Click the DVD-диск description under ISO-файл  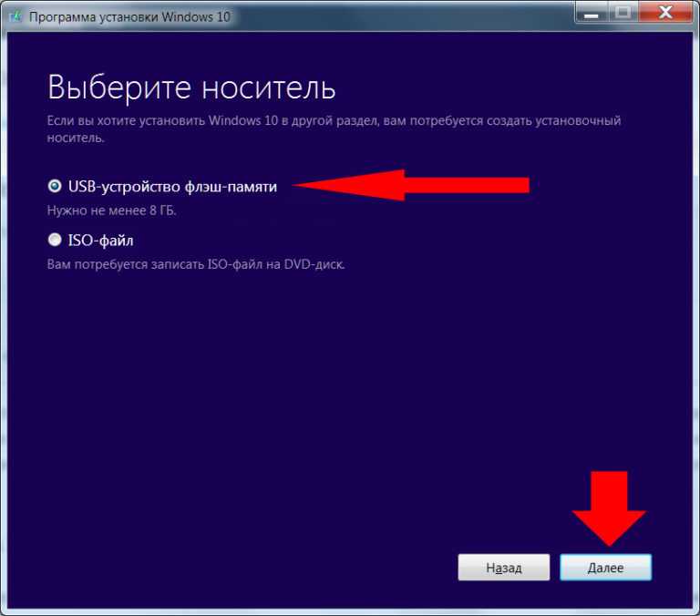(196, 264)
